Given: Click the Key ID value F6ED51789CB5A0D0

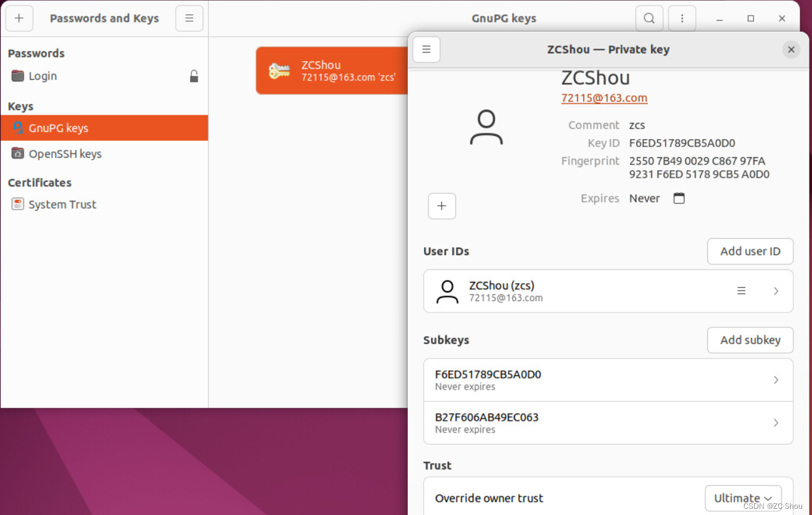Looking at the screenshot, I should click(682, 143).
